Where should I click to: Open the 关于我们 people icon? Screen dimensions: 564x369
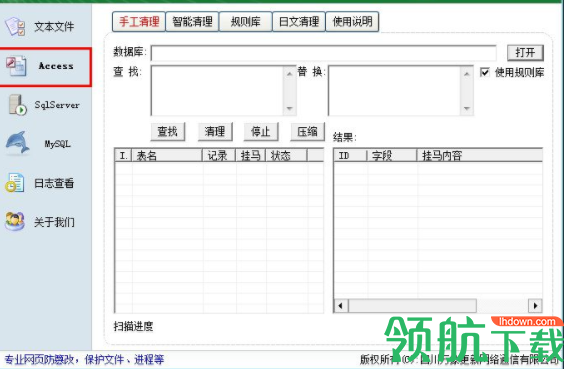coord(15,221)
